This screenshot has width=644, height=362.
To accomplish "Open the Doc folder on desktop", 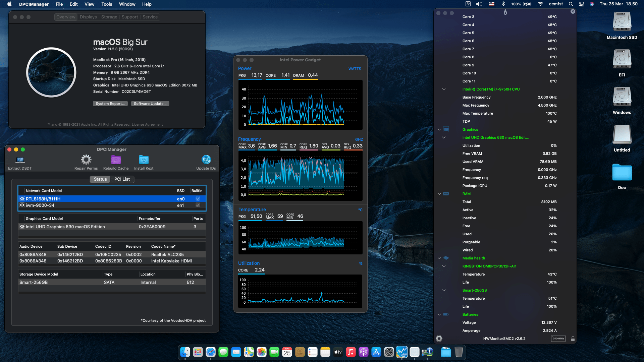I will pos(622,172).
